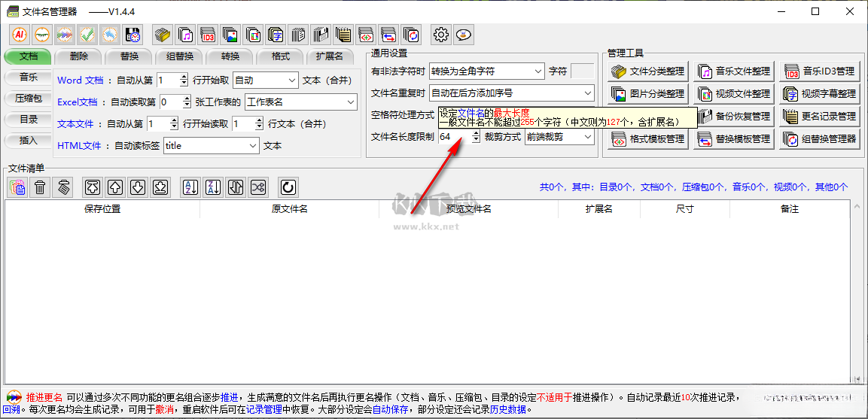Click the 文件分类整理 button

click(x=649, y=71)
